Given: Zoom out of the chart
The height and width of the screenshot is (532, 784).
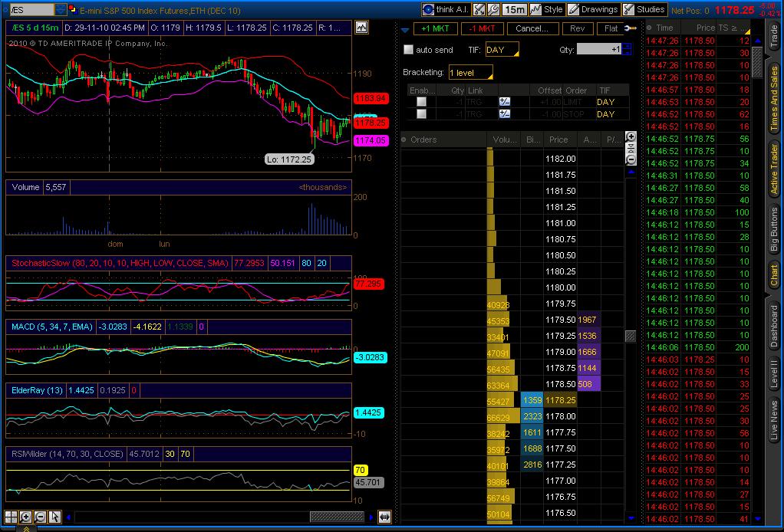Looking at the screenshot, I should click(40, 517).
